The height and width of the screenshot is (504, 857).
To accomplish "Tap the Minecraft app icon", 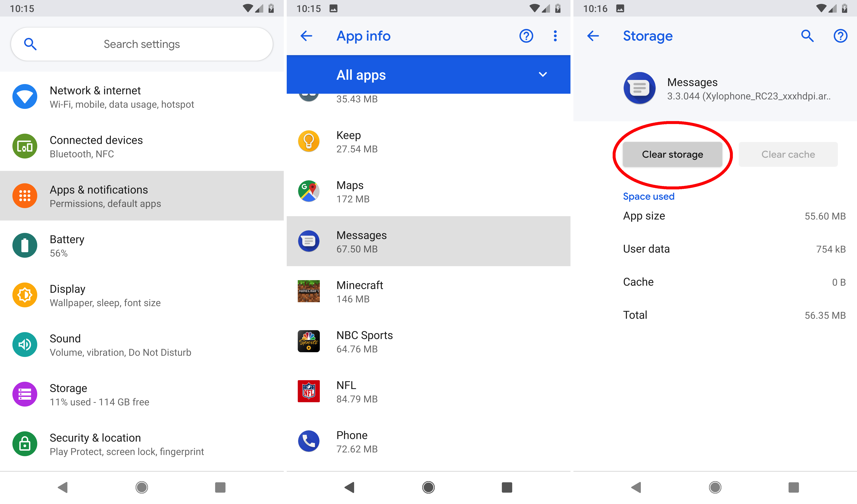I will [309, 291].
